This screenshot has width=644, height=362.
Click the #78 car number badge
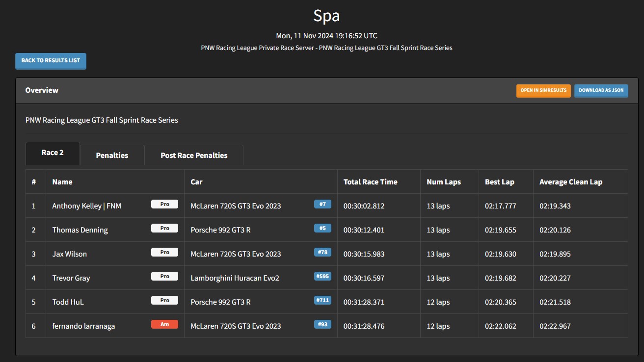point(322,252)
